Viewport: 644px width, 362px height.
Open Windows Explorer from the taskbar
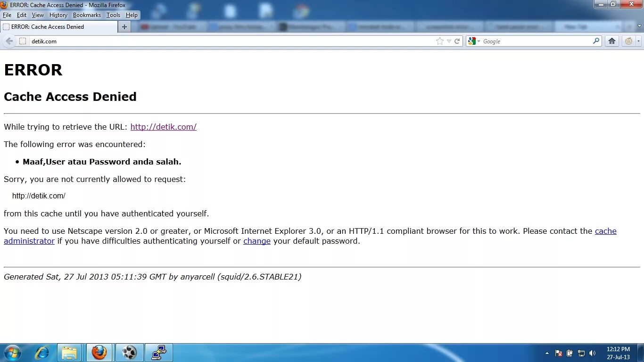[70, 353]
